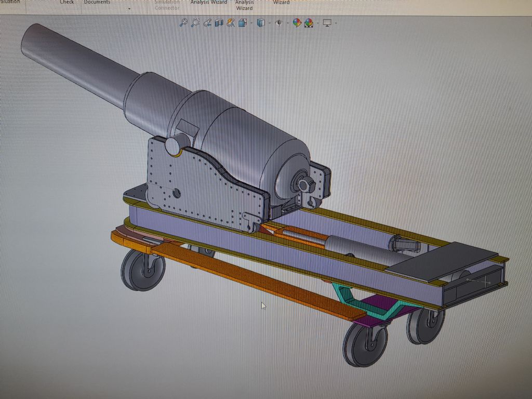Click the Check button in the ribbon

(x=67, y=2)
